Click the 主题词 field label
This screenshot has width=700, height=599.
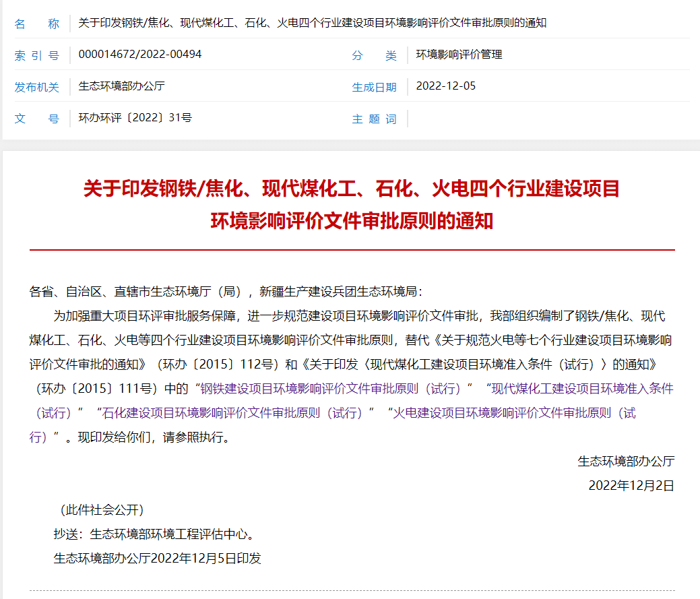(374, 119)
